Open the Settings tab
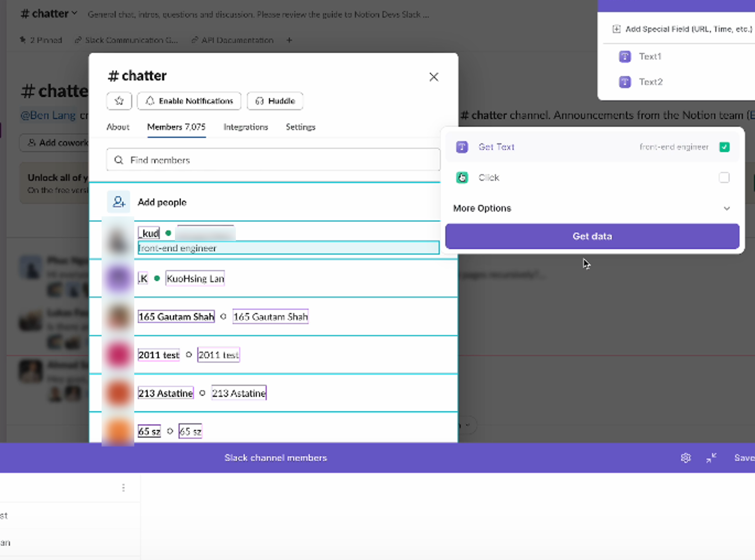 pos(301,127)
